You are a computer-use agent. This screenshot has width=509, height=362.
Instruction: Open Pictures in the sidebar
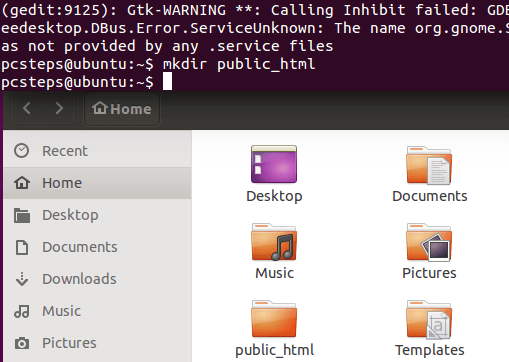[x=97, y=343]
